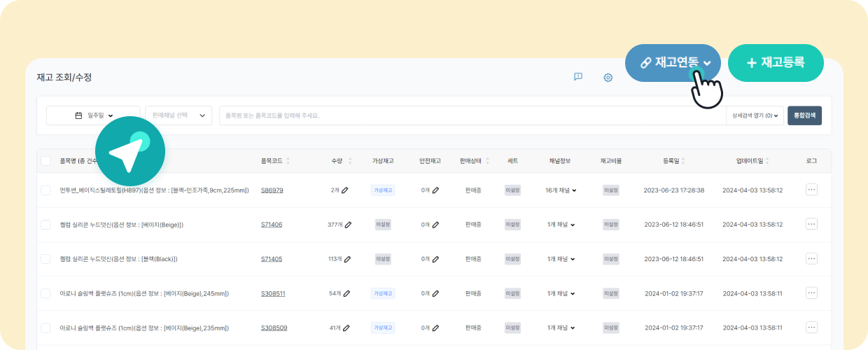The width and height of the screenshot is (868, 350).
Task: Open the feedback message icon
Action: 578,77
